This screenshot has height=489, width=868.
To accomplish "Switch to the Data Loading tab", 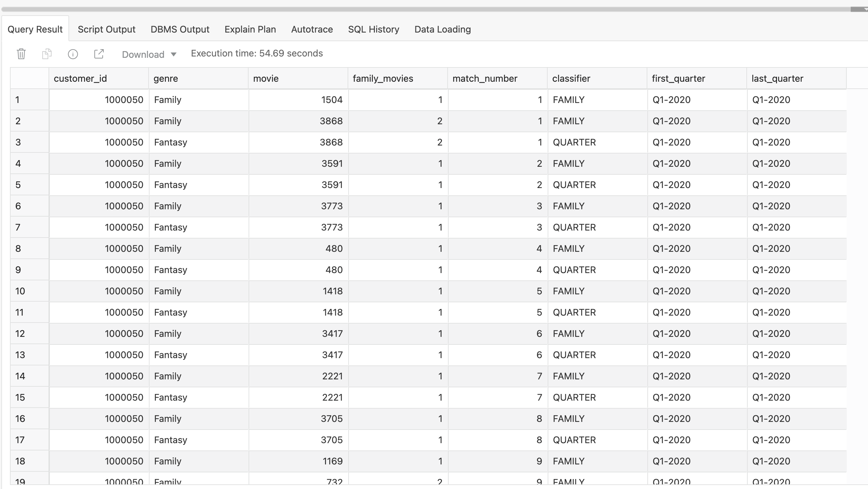I will (442, 29).
